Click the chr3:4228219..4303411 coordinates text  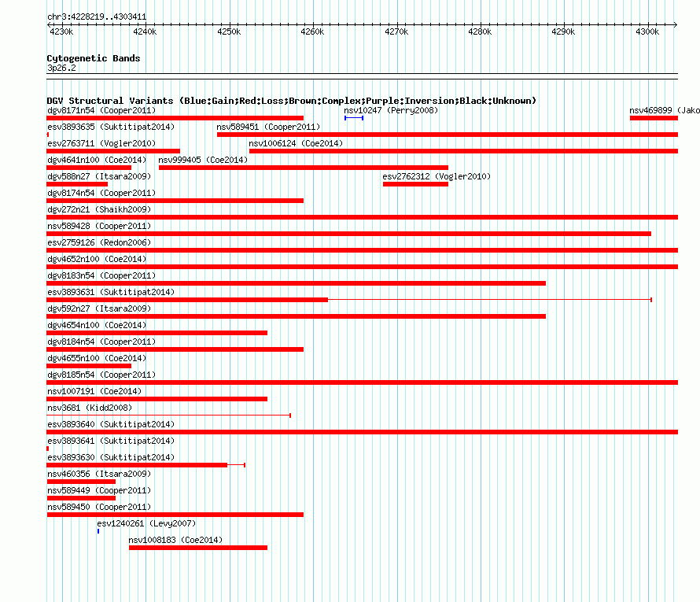[97, 17]
